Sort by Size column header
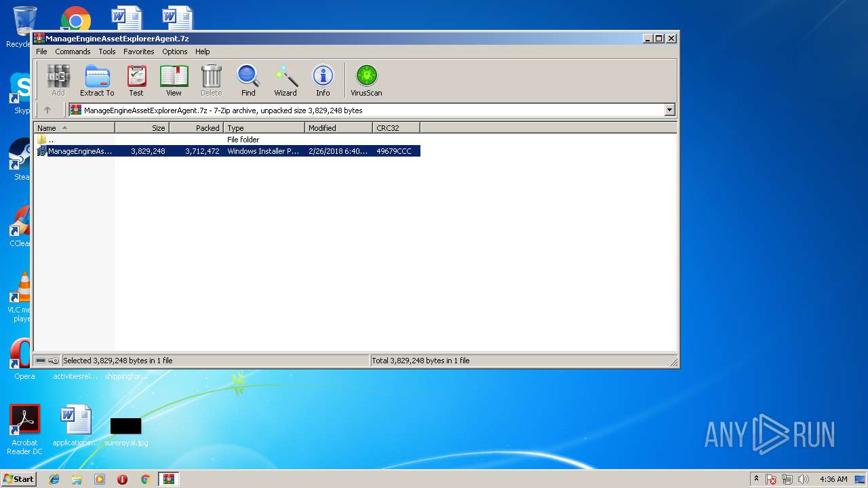This screenshot has height=488, width=868. [x=142, y=127]
